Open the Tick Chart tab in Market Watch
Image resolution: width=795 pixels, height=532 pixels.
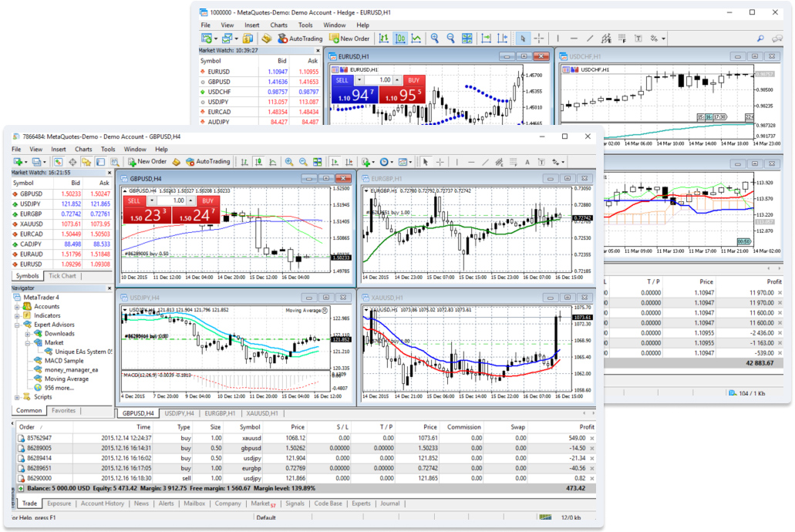pyautogui.click(x=62, y=275)
